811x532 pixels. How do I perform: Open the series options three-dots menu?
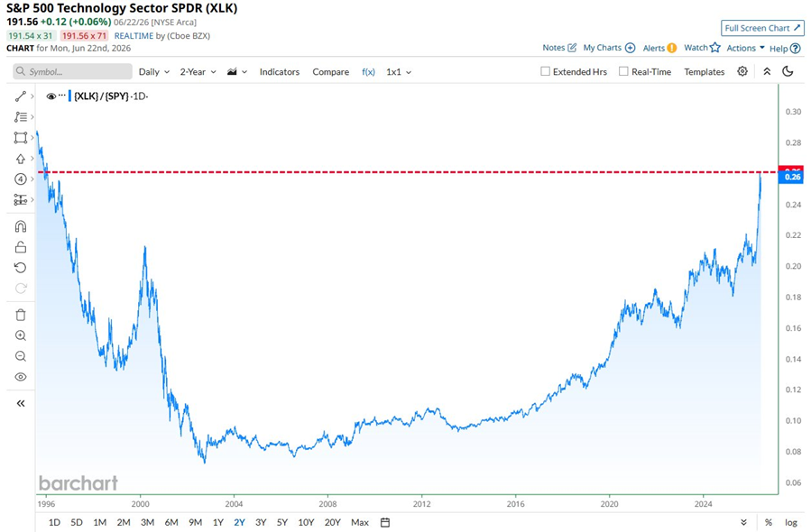pyautogui.click(x=62, y=96)
